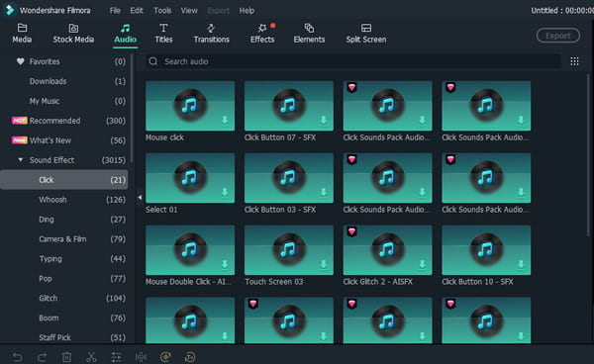594x364 pixels.
Task: Download the Mouse Double Click sound
Action: pyautogui.click(x=225, y=264)
